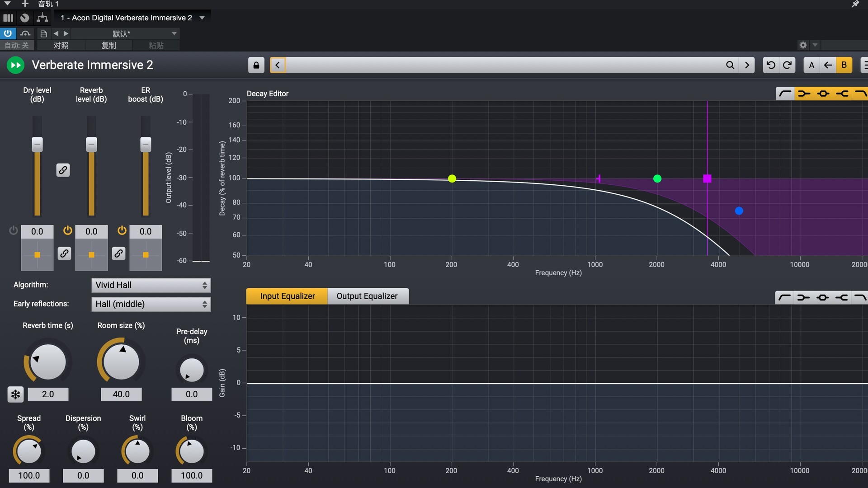Toggle Decay Editor low-cut filter band icon
The width and height of the screenshot is (868, 488).
(x=785, y=94)
